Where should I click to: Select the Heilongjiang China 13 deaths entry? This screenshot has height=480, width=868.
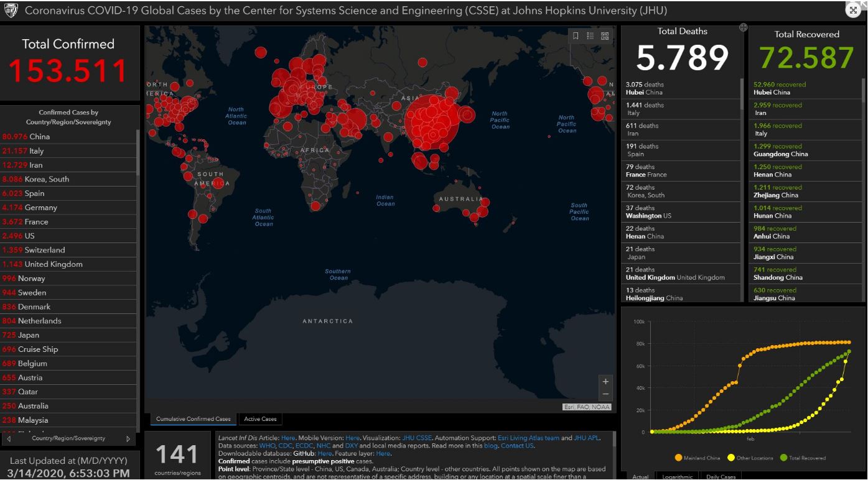(x=681, y=294)
